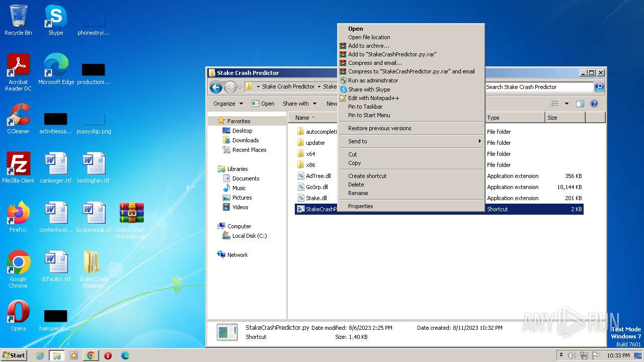Image resolution: width=644 pixels, height=362 pixels.
Task: Choose Open in context menu
Action: [411, 29]
